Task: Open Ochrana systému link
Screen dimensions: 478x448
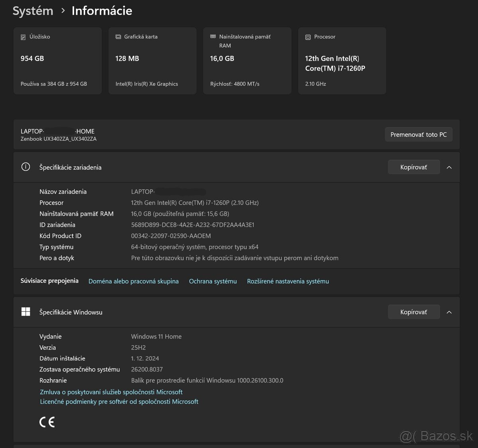Action: [x=213, y=281]
